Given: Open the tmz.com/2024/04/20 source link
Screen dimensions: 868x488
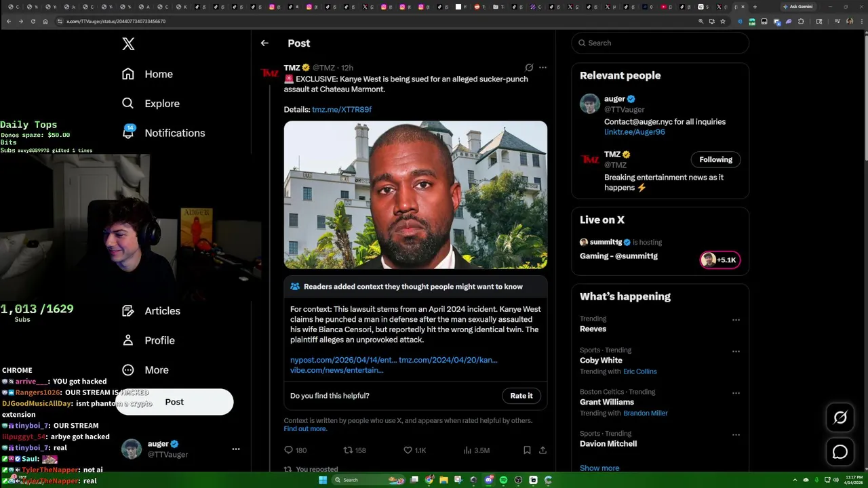Looking at the screenshot, I should [448, 360].
